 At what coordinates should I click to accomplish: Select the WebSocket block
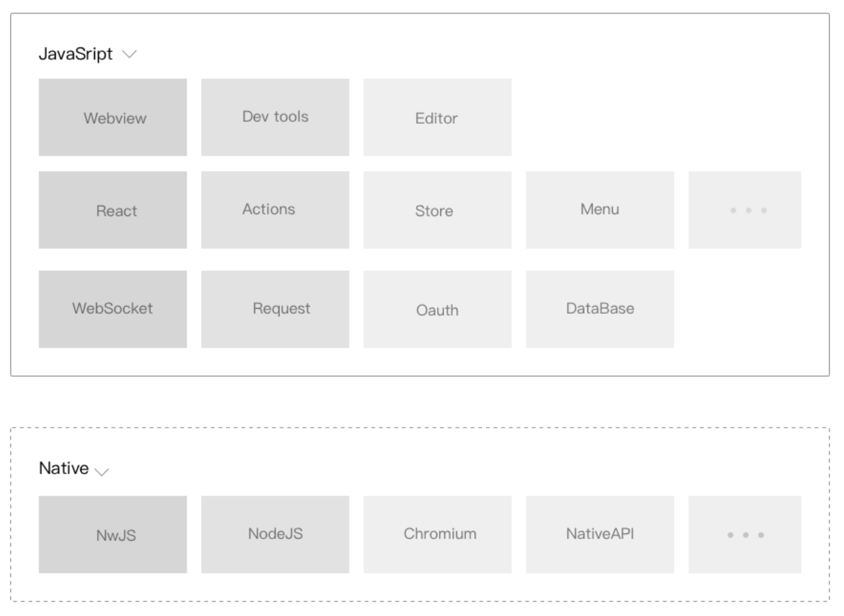[113, 309]
